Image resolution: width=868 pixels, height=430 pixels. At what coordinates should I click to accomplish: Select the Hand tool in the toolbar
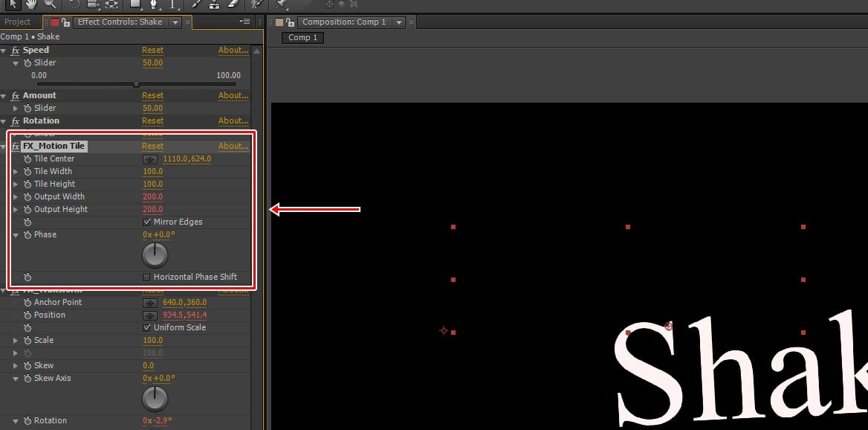pyautogui.click(x=31, y=4)
